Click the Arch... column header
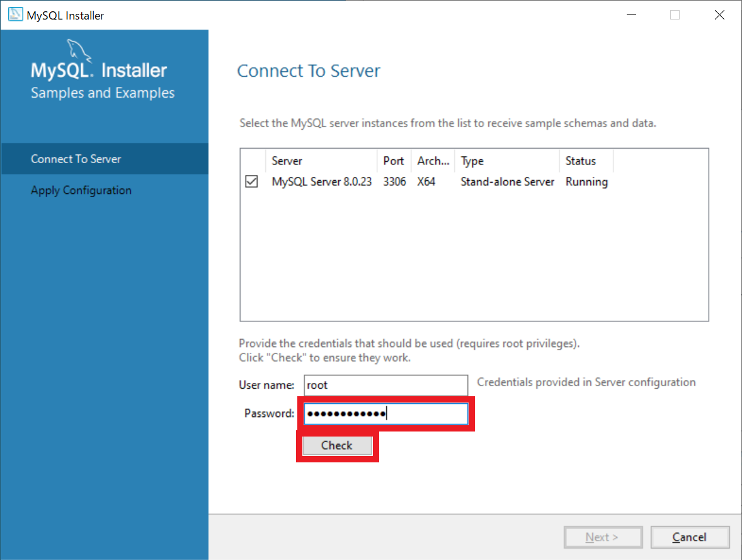 433,161
